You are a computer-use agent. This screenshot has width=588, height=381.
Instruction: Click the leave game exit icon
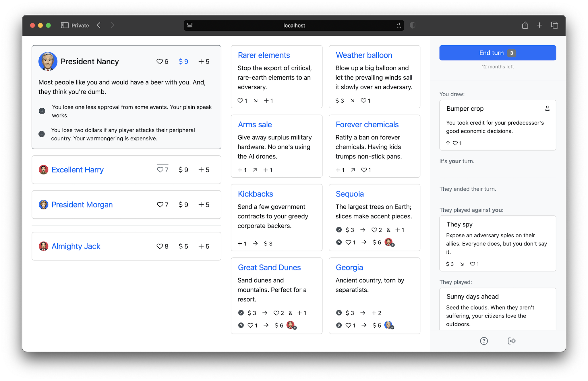click(x=511, y=341)
